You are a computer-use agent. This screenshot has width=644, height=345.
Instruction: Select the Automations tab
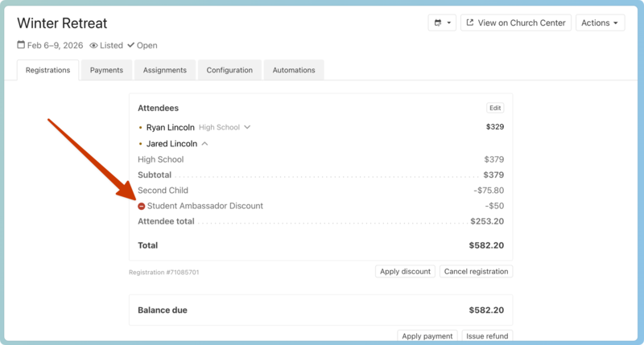294,71
